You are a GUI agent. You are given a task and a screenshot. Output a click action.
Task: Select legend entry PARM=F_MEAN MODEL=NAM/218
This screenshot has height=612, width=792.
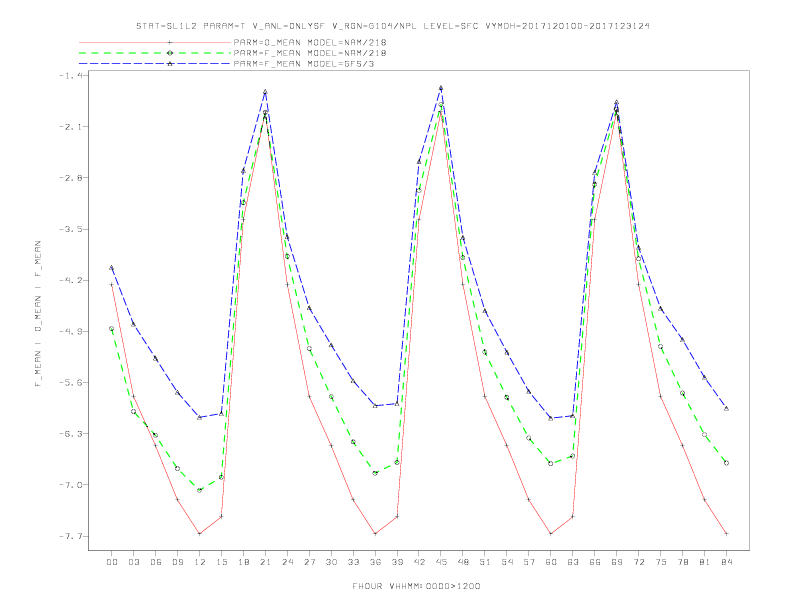310,53
